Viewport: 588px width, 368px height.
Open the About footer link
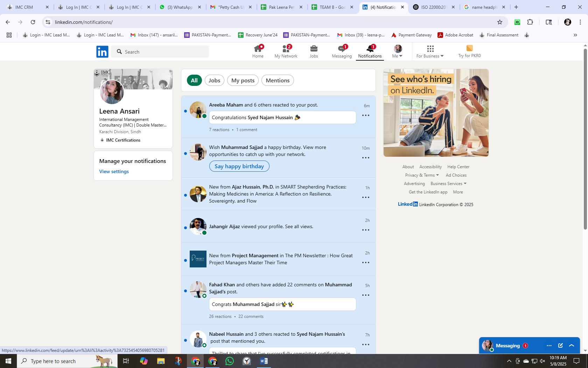[x=408, y=167]
